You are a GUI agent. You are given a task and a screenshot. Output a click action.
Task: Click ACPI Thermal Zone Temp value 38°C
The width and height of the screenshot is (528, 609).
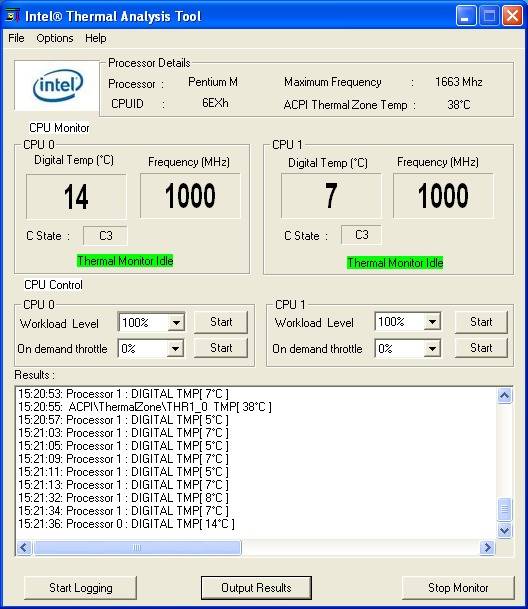[x=458, y=104]
